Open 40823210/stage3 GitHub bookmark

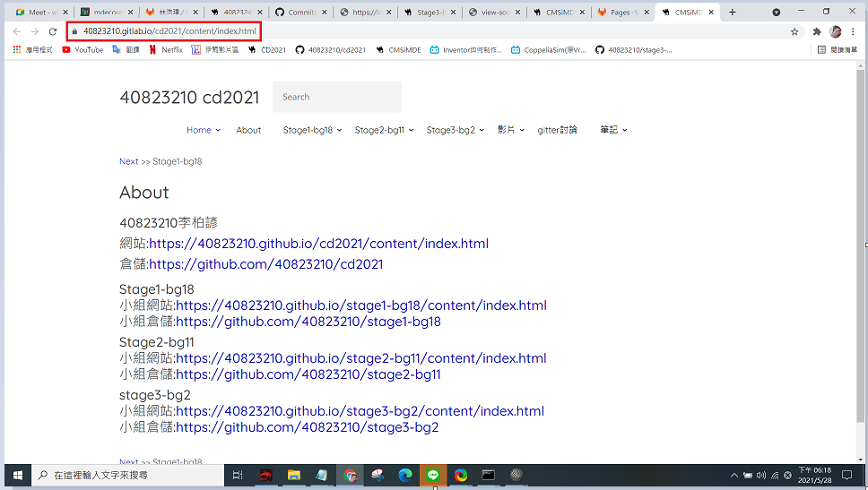tap(634, 50)
